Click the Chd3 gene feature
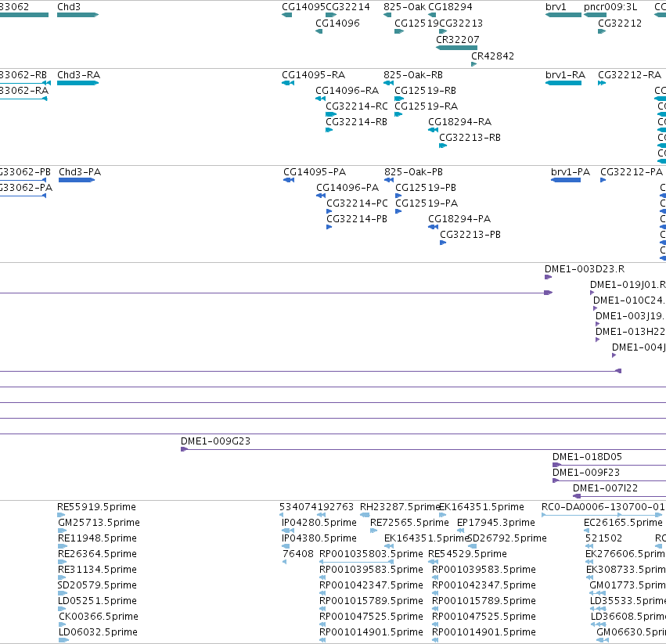The height and width of the screenshot is (644, 666). tap(77, 15)
